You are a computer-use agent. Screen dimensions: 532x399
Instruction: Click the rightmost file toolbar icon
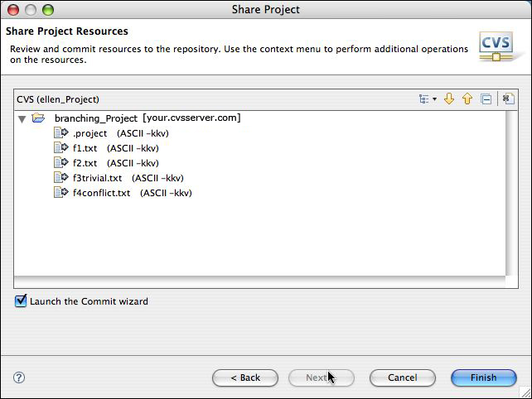508,99
